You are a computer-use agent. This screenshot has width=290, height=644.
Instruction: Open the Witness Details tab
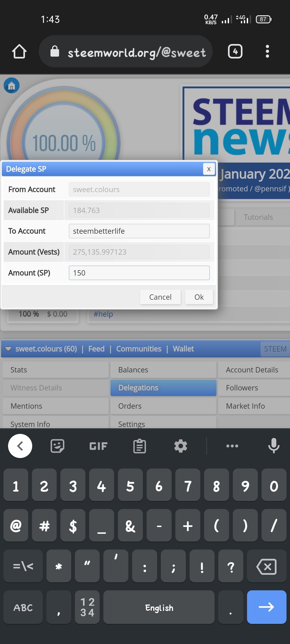pos(56,388)
